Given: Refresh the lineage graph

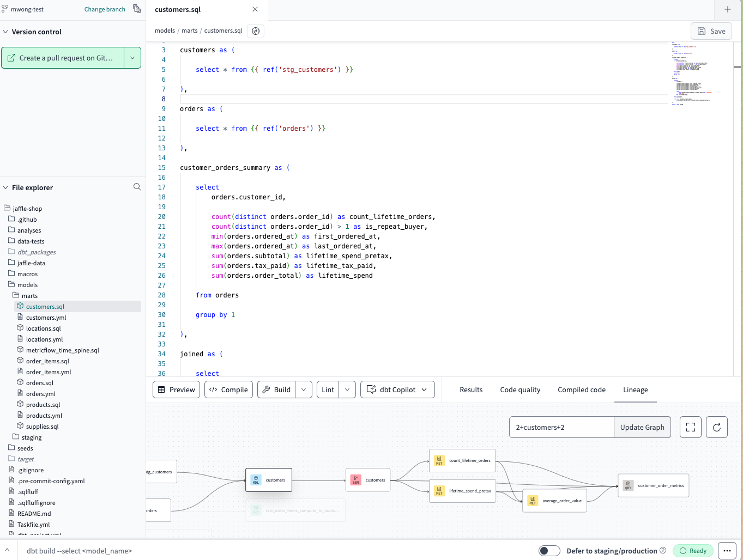Looking at the screenshot, I should 716,427.
